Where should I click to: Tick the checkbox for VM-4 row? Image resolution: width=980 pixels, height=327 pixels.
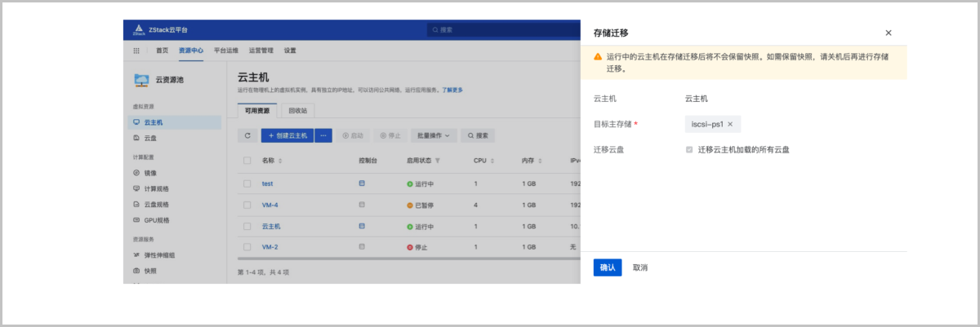[x=247, y=205]
